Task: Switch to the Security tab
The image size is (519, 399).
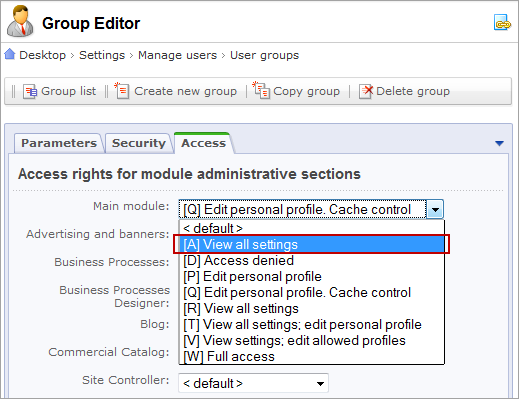Action: (x=139, y=143)
